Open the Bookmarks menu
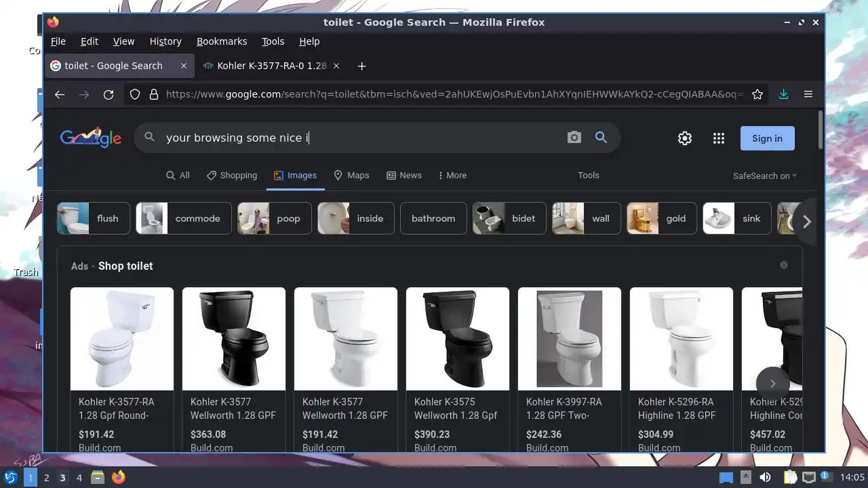This screenshot has height=488, width=868. click(x=222, y=41)
